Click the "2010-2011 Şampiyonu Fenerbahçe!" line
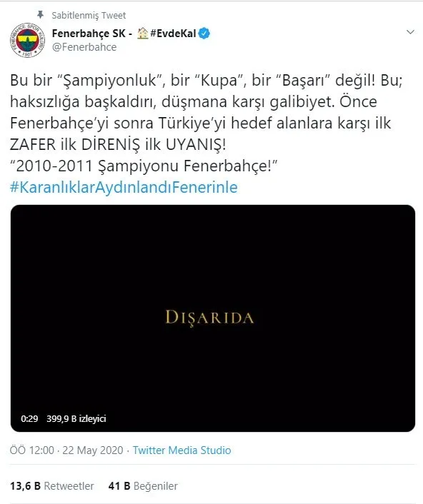423x504 pixels. click(x=144, y=166)
